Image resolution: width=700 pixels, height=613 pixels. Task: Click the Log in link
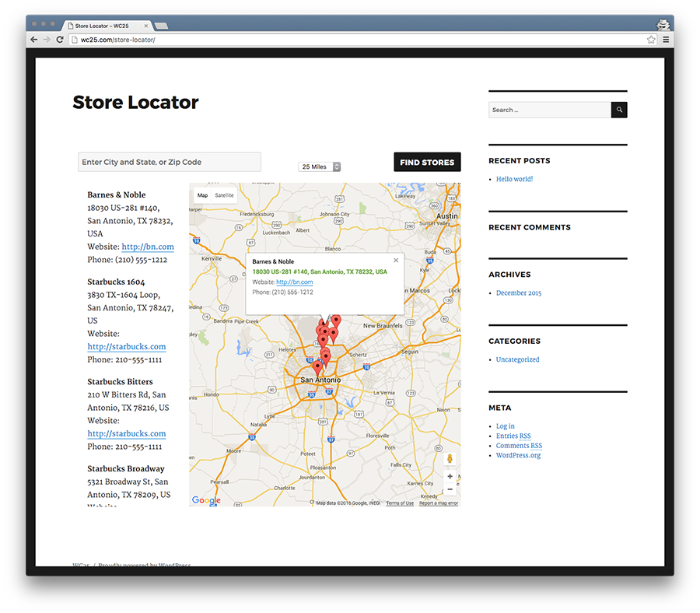(506, 426)
